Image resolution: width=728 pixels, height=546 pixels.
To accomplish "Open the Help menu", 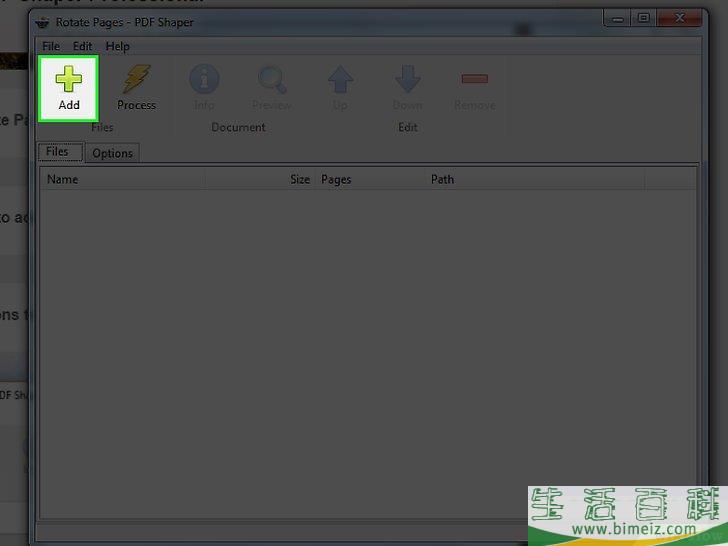I will 117,46.
